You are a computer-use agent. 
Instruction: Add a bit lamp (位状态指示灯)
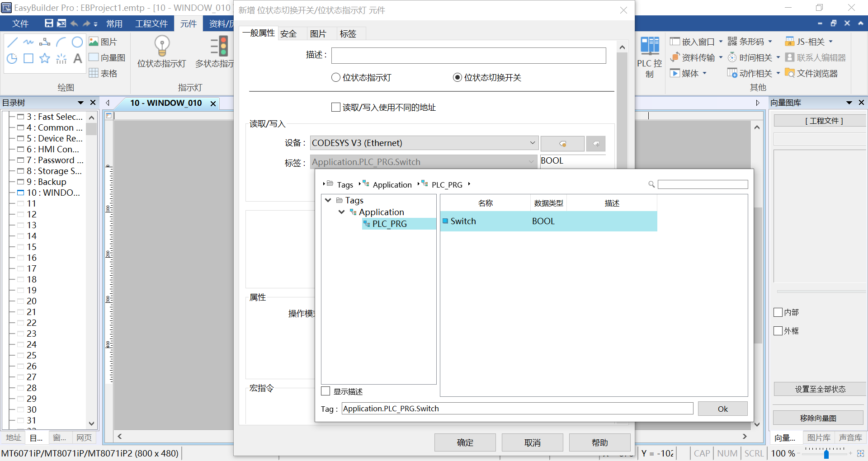click(162, 52)
